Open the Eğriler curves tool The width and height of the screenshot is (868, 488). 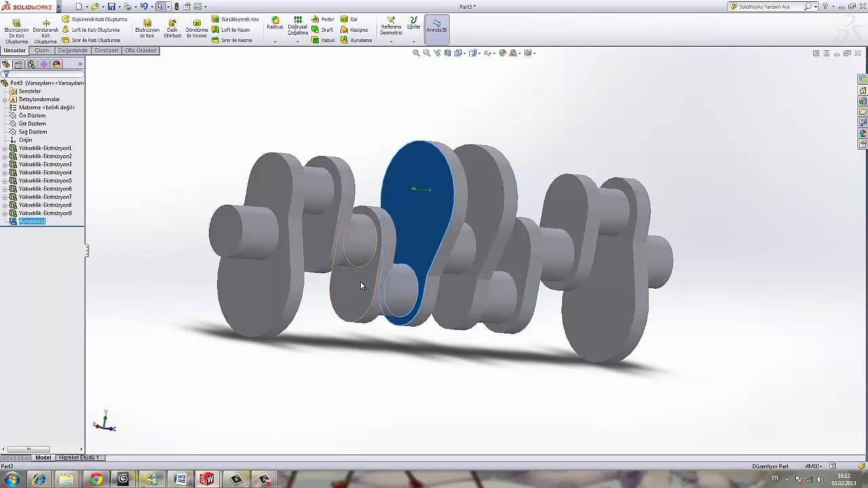pyautogui.click(x=414, y=24)
